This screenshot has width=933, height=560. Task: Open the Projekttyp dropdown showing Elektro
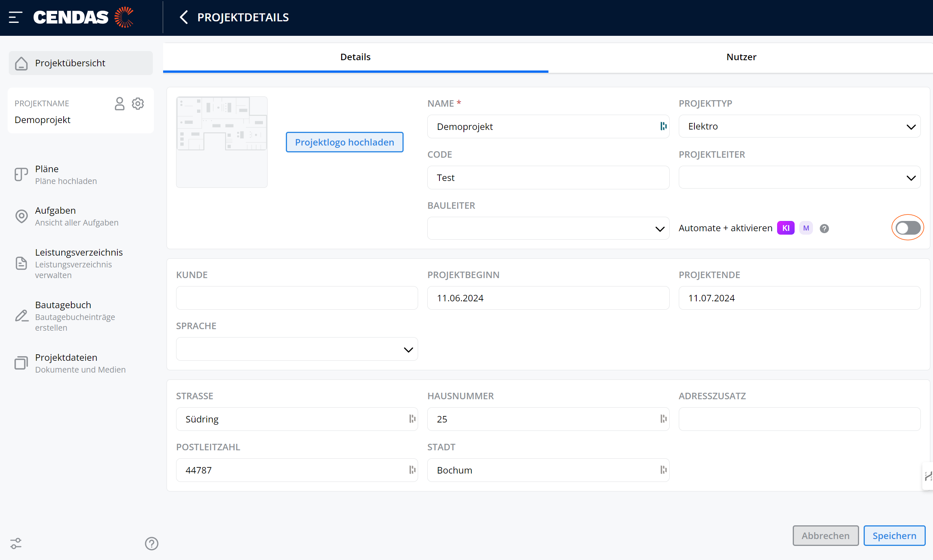(x=799, y=126)
